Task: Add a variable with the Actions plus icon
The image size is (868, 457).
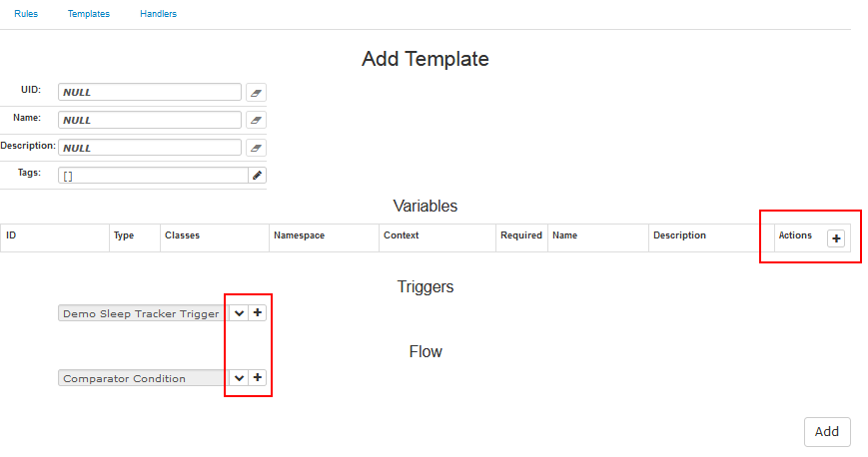Action: [837, 237]
